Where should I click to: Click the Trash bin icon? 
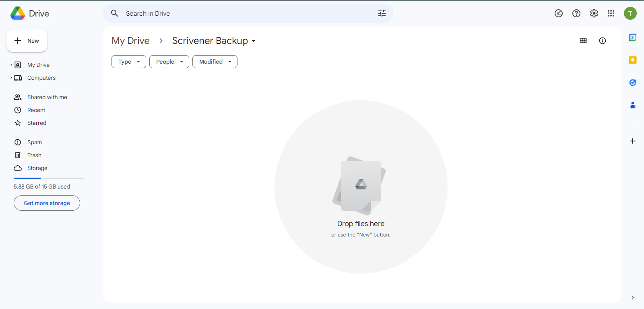[18, 155]
